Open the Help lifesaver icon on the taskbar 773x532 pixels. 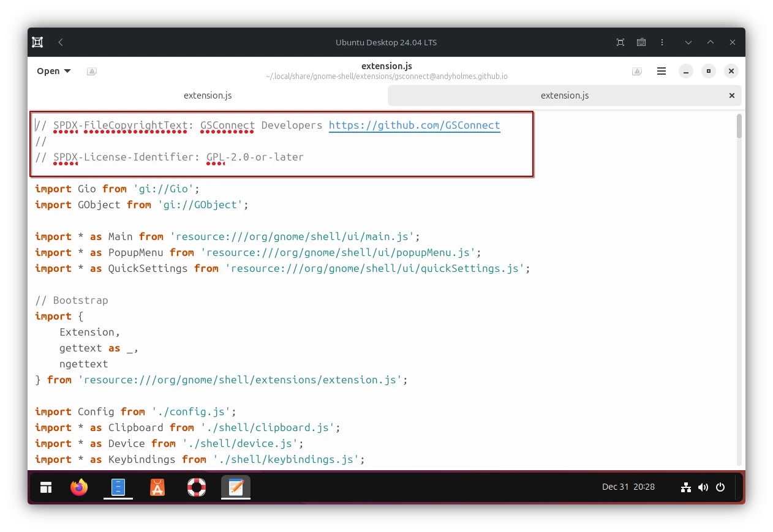(196, 487)
